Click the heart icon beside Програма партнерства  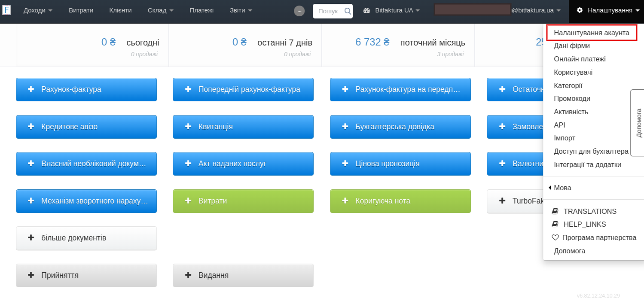(555, 237)
